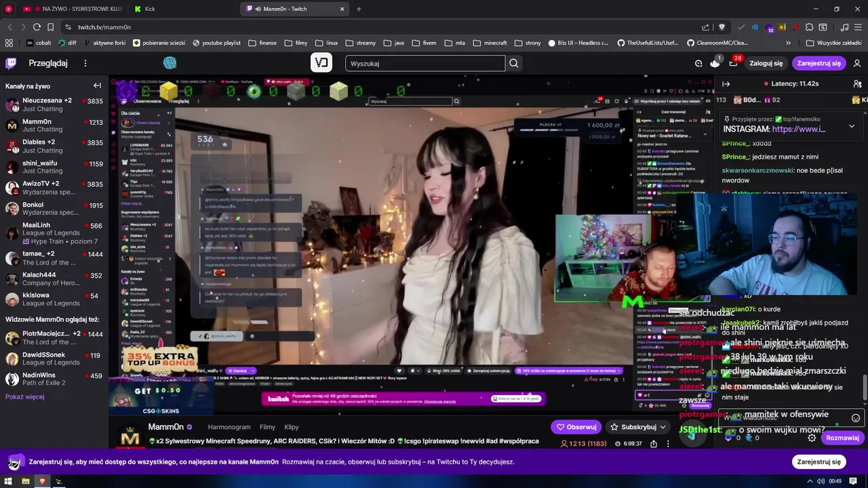Viewport: 868px width, 488px height.
Task: Click the browser music note icon
Action: pyautogui.click(x=844, y=27)
